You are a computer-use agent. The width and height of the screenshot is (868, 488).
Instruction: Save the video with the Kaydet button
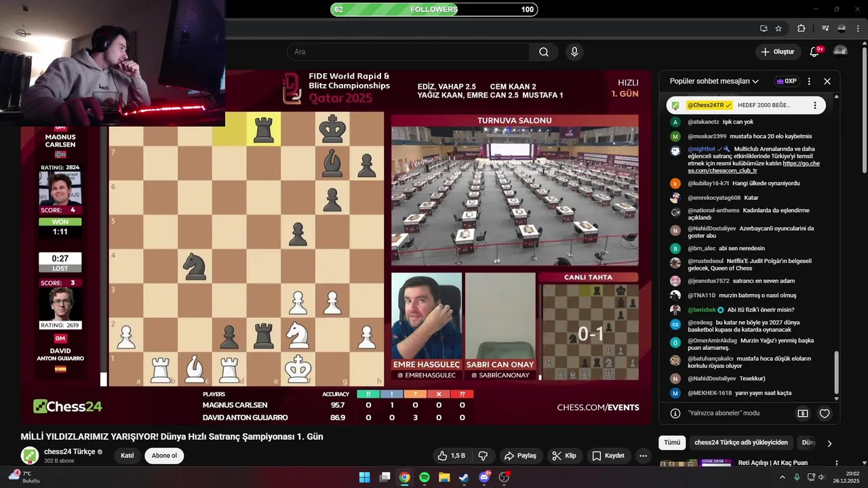click(608, 455)
